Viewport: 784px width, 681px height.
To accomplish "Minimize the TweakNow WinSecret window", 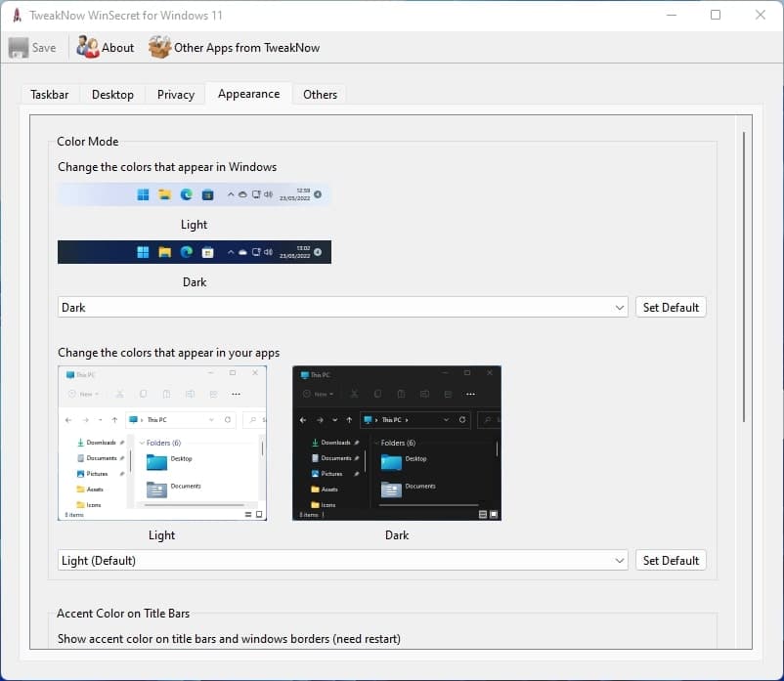I will click(671, 15).
